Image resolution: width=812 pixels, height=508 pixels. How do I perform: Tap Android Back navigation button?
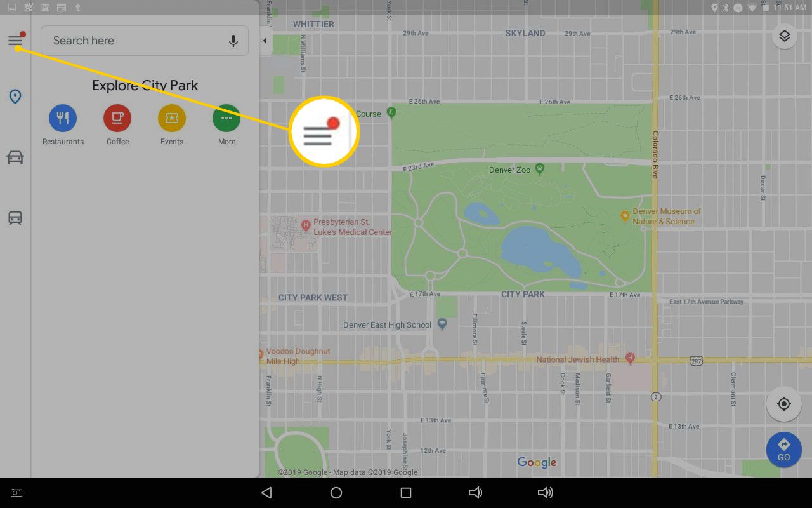click(x=266, y=493)
